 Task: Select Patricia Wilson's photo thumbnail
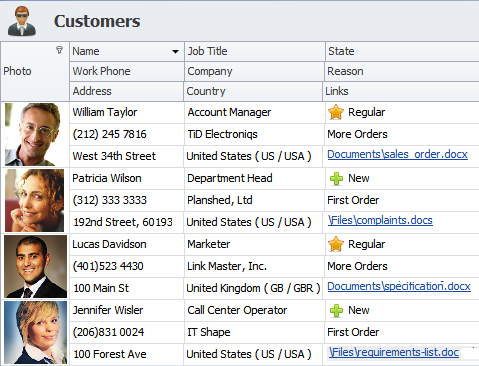pyautogui.click(x=34, y=200)
